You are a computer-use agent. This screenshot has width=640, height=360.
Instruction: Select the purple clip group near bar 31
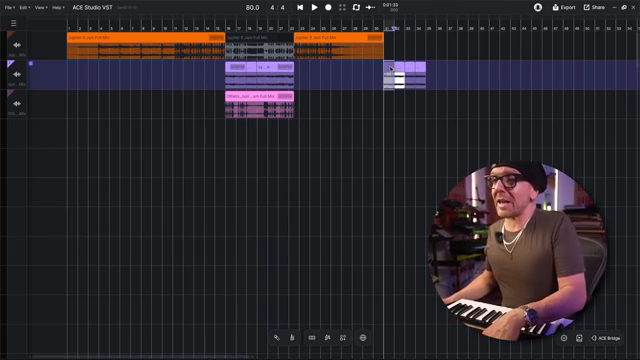click(x=404, y=75)
